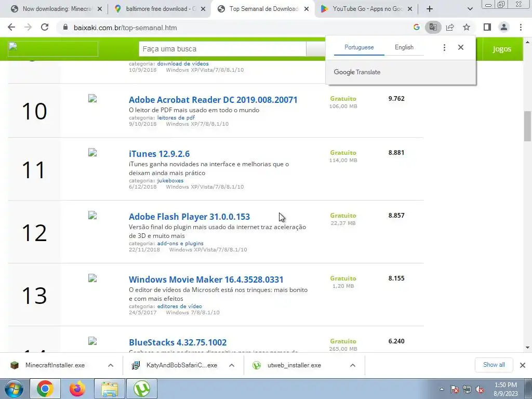The height and width of the screenshot is (399, 532).
Task: Open the add-ons e plugins category
Action: tap(180, 243)
